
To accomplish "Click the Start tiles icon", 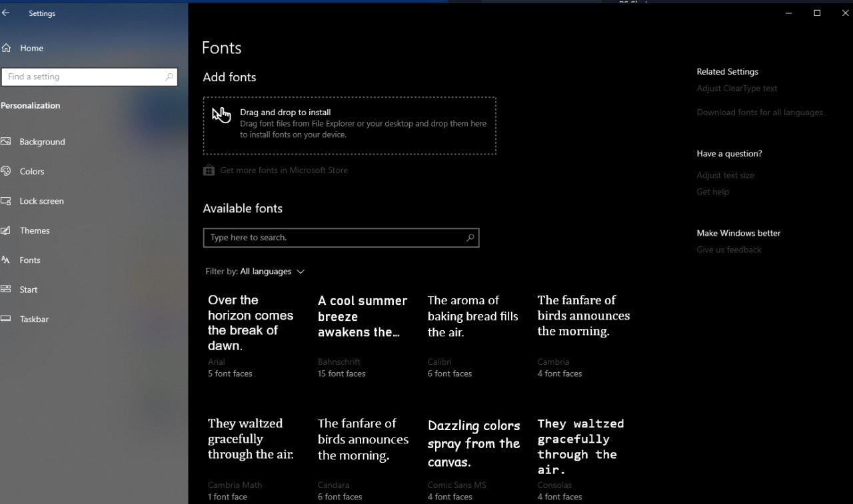I will 6,290.
